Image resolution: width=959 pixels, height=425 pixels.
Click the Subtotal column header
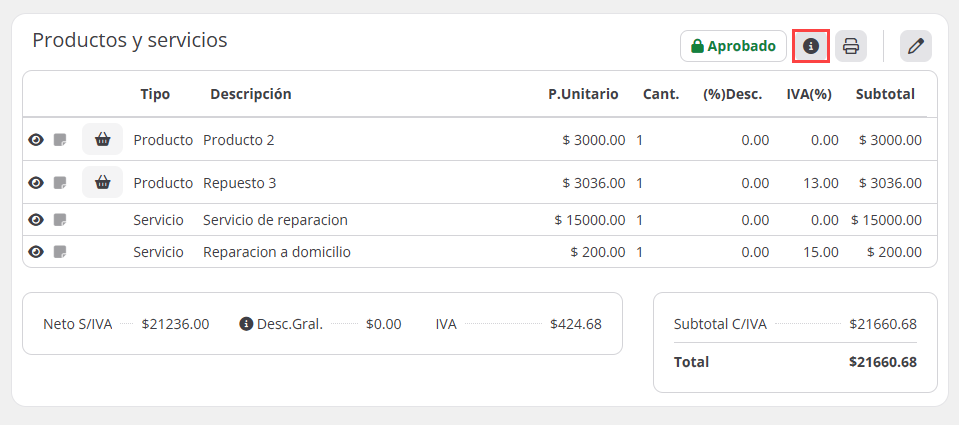(x=885, y=94)
